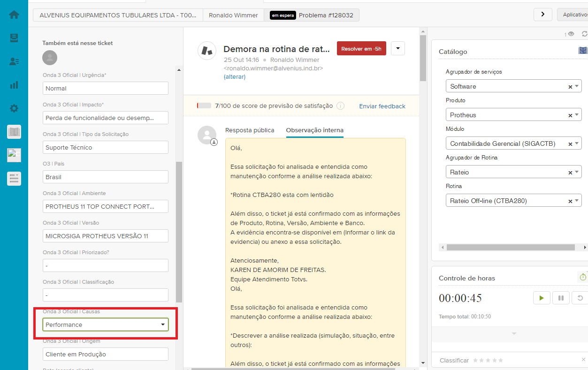Close the Classificar rating bar
Screen dimensions: 588x370
click(583, 360)
